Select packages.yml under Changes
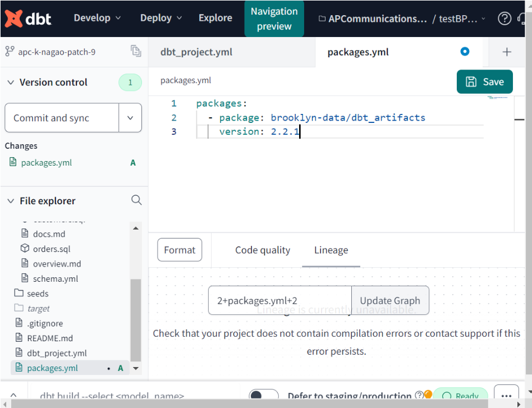532x408 pixels. tap(46, 163)
